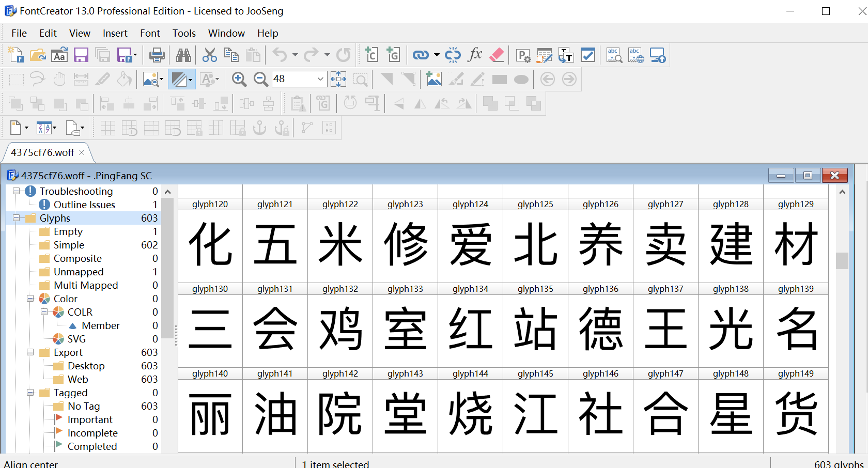Click the monitor upload install icon

point(658,55)
